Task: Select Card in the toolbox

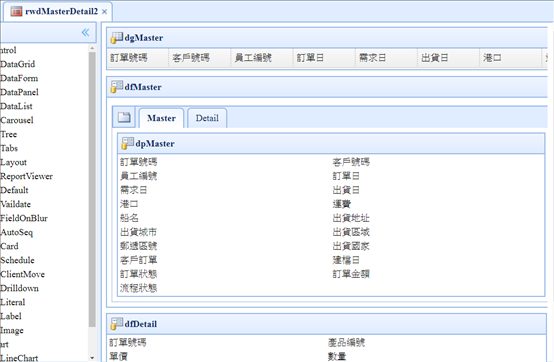Action: [x=9, y=246]
